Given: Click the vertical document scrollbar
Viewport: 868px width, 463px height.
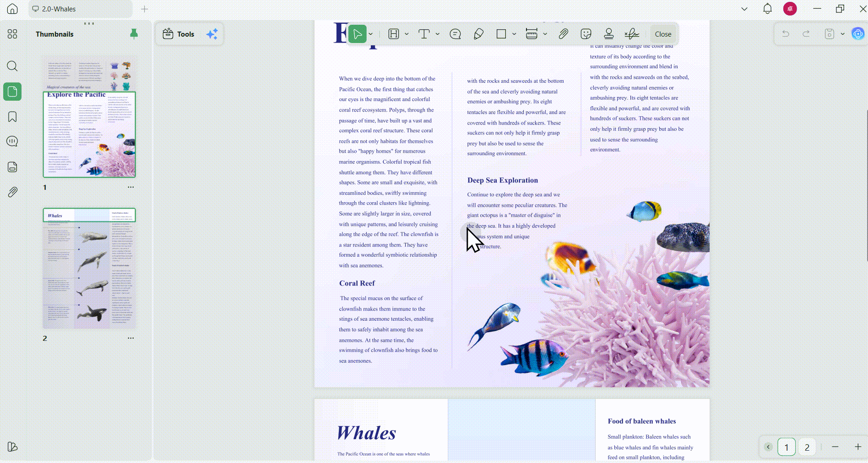Looking at the screenshot, I should coord(866,185).
